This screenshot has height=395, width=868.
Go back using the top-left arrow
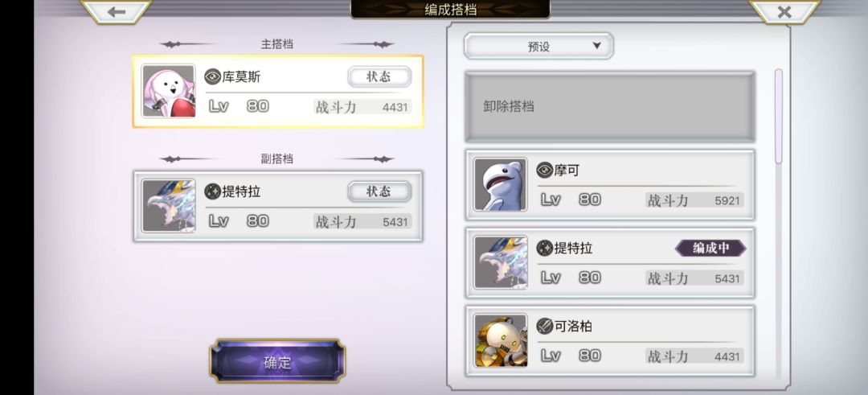pos(117,11)
